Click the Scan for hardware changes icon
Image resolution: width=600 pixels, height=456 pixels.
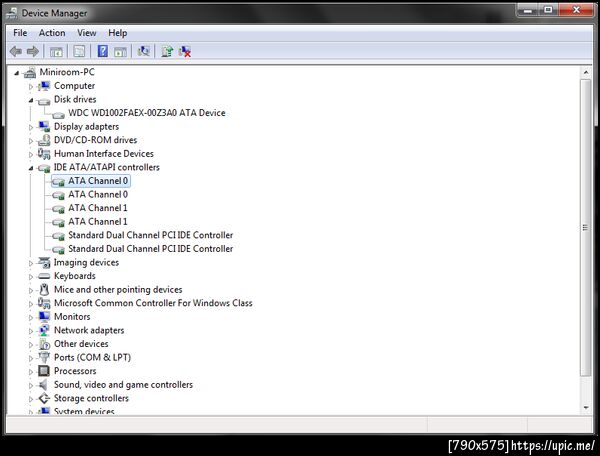tap(143, 51)
